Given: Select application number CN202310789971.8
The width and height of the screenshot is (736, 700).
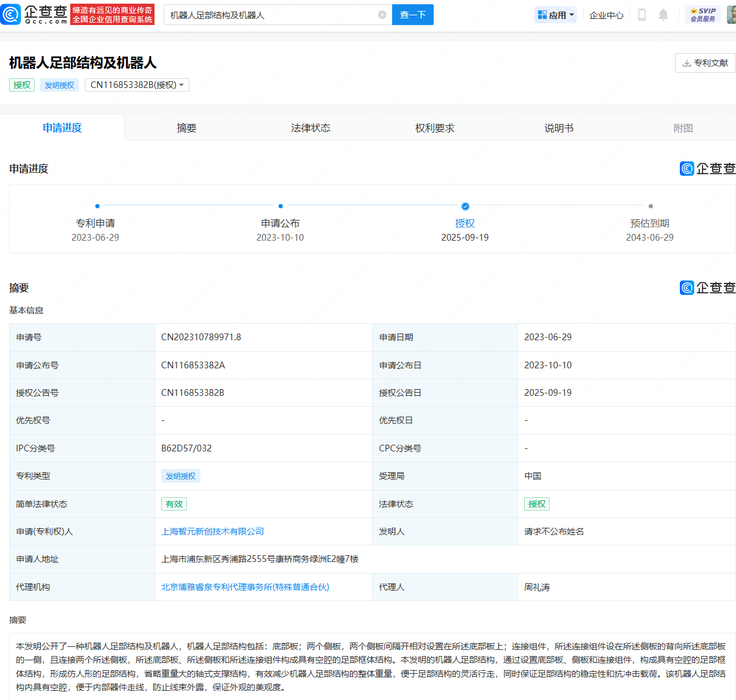Looking at the screenshot, I should pyautogui.click(x=201, y=337).
